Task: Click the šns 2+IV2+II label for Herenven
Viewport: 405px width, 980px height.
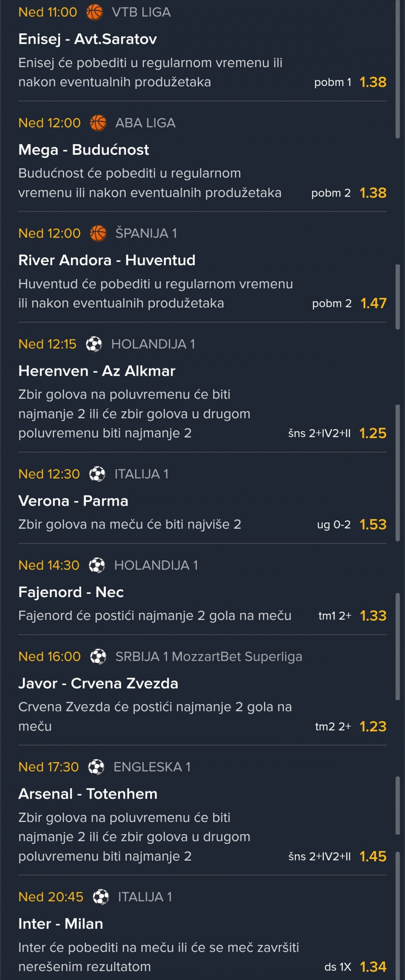Action: point(319,433)
